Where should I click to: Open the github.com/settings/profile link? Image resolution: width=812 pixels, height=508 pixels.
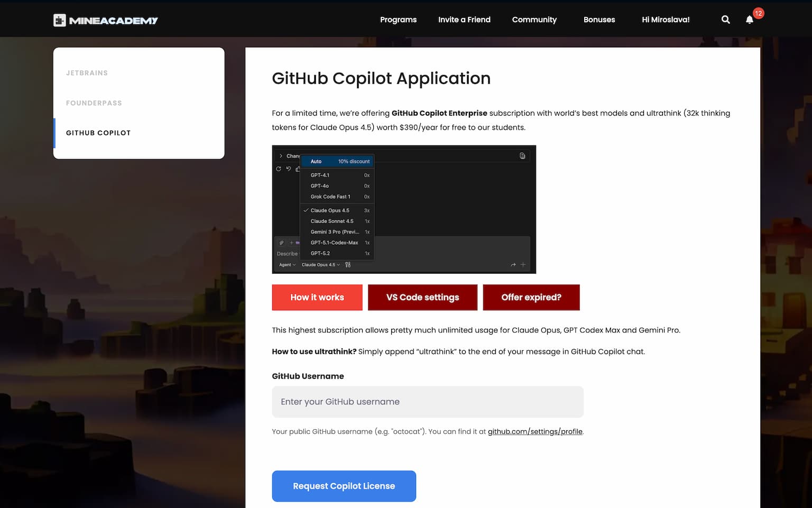pyautogui.click(x=534, y=431)
